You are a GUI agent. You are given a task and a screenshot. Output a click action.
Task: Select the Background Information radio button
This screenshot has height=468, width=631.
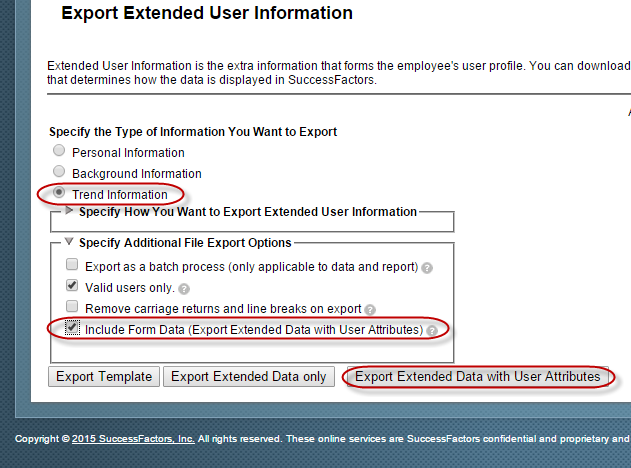pyautogui.click(x=59, y=171)
